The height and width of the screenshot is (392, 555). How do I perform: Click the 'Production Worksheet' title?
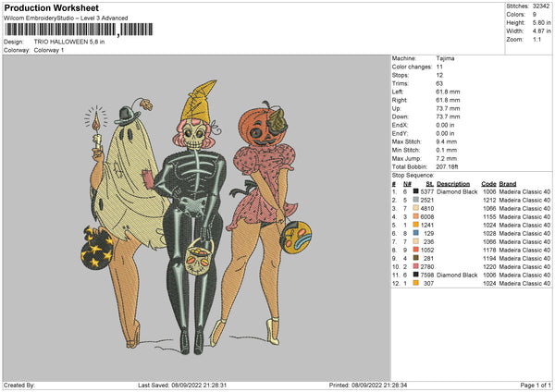[51, 7]
